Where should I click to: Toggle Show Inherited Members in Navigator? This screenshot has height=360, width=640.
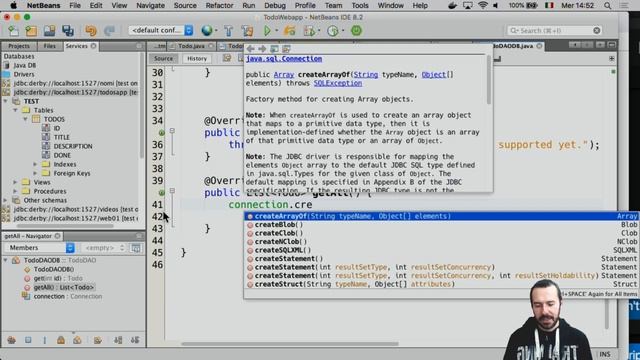click(11, 340)
